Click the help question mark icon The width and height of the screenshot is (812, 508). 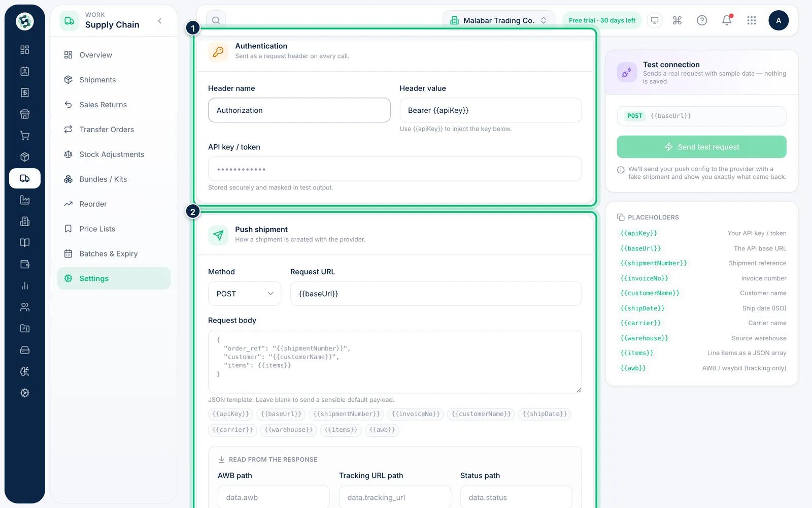click(x=702, y=20)
